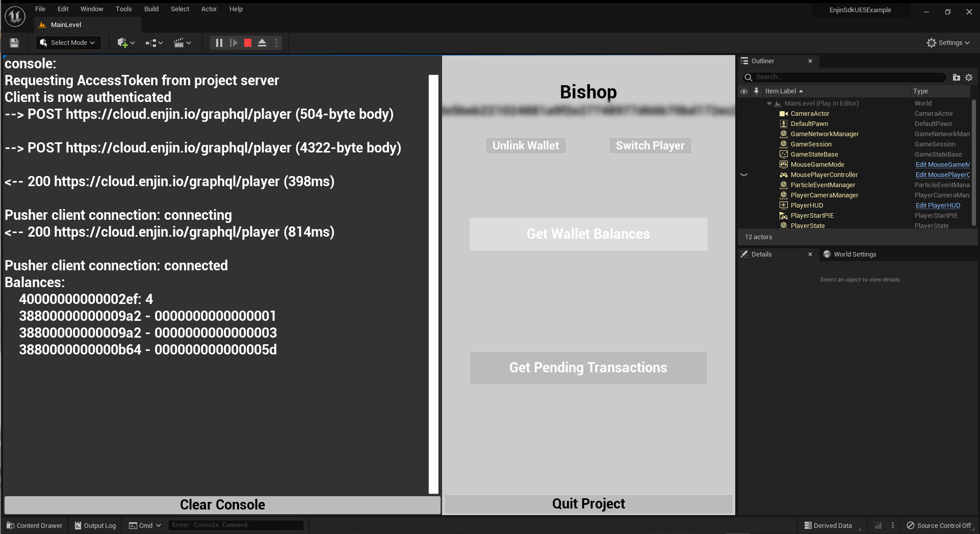The image size is (980, 534).
Task: Select GameNetworkManager in the Outliner
Action: coord(824,134)
